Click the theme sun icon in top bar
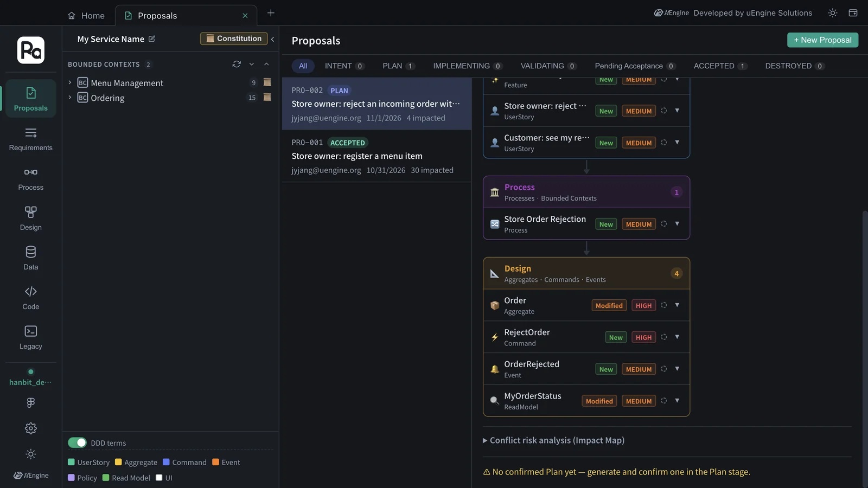The image size is (868, 488). pos(833,13)
